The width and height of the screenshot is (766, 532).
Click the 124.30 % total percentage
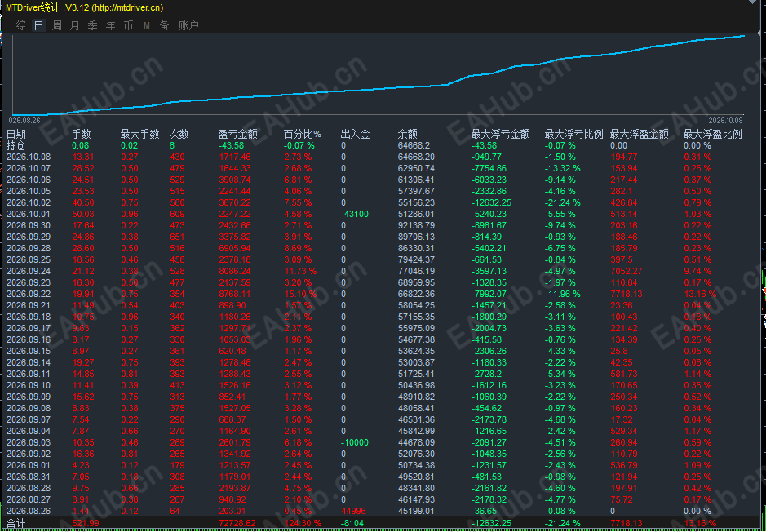point(303,524)
